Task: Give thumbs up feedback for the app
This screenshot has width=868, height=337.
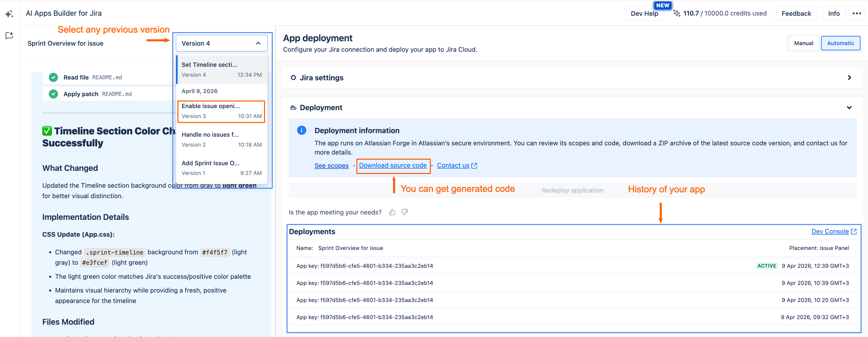Action: pyautogui.click(x=392, y=212)
